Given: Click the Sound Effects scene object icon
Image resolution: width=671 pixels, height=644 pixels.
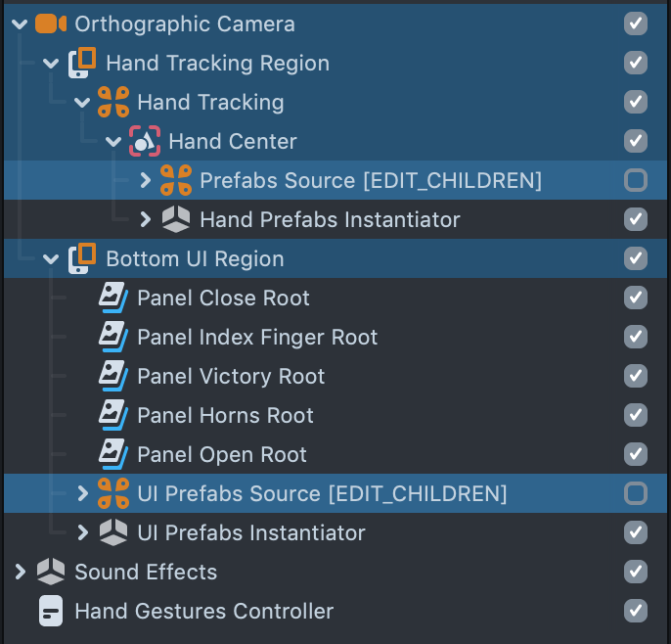Looking at the screenshot, I should tap(51, 572).
